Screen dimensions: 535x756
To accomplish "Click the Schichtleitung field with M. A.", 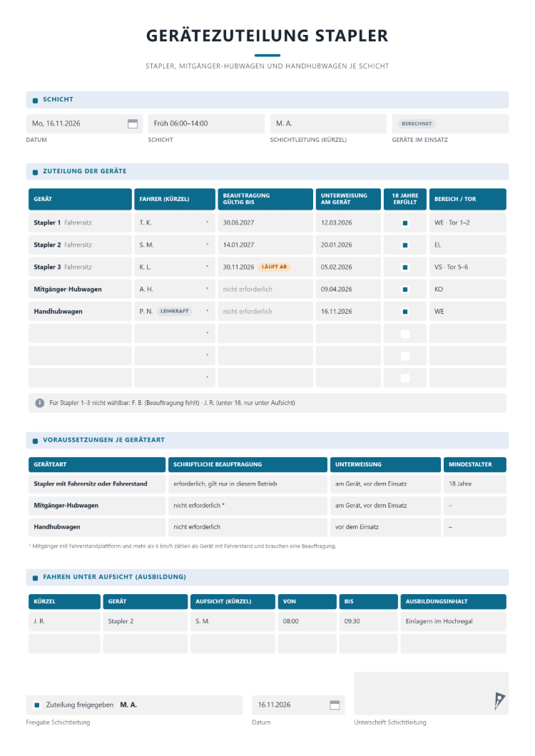I will point(328,124).
